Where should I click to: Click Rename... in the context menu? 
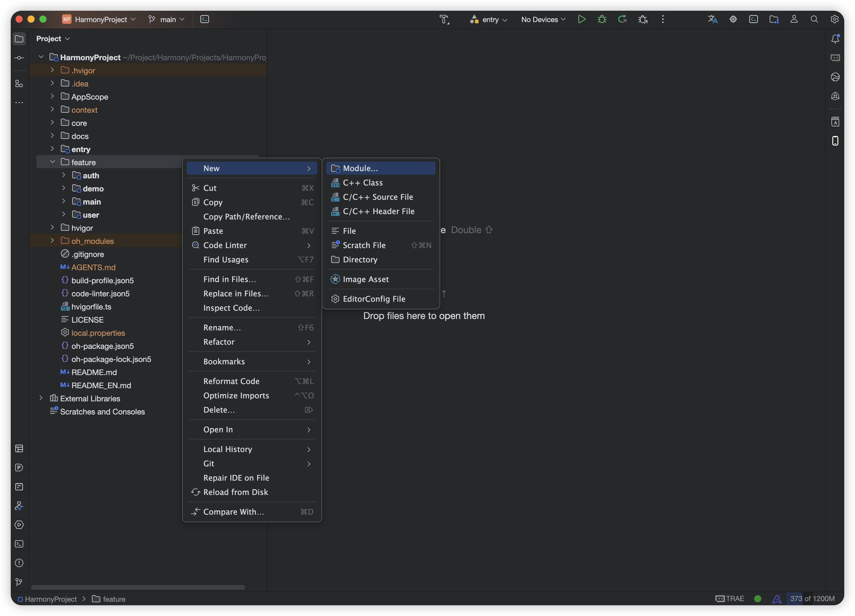coord(222,327)
